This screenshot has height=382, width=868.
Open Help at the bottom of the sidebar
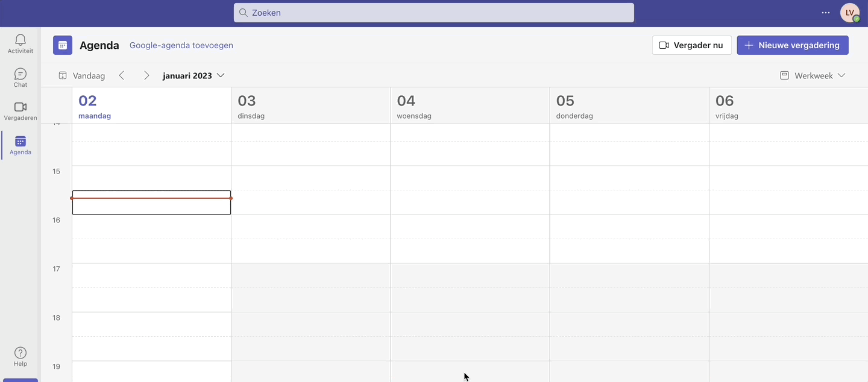20,356
